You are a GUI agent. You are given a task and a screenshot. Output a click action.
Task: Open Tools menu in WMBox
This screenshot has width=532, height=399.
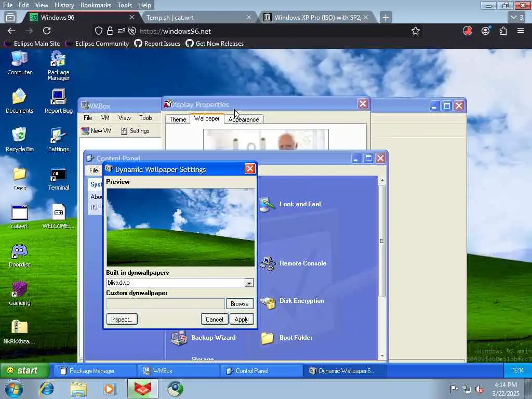coord(146,118)
